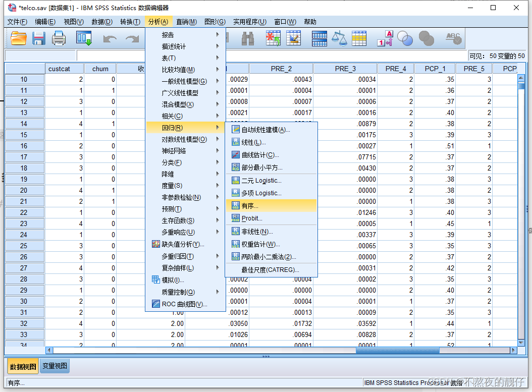Open Binary Logistic (二元 Logistic)
The width and height of the screenshot is (532, 392).
pyautogui.click(x=271, y=181)
